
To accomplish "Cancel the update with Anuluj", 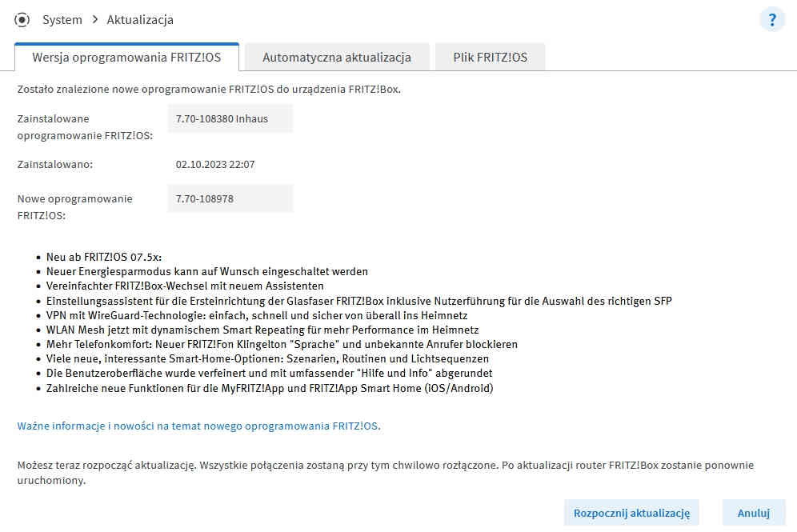I will click(x=753, y=513).
